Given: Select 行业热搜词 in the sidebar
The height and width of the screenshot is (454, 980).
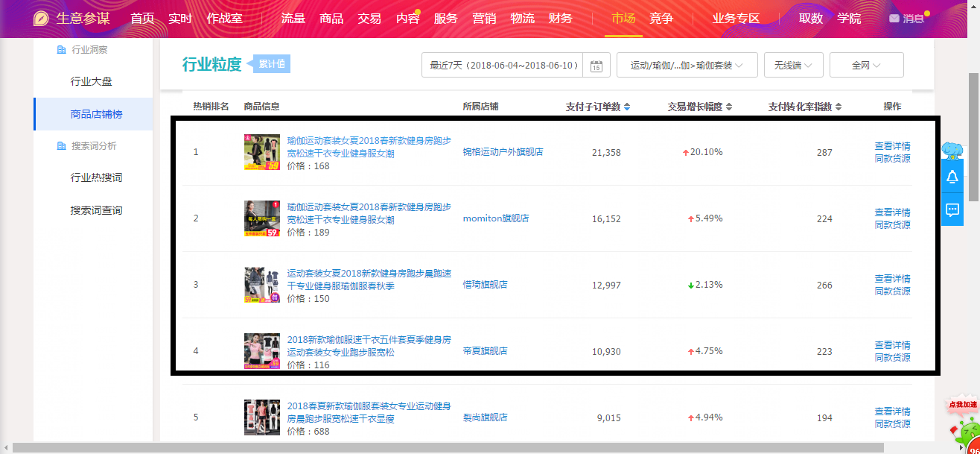Looking at the screenshot, I should click(96, 177).
